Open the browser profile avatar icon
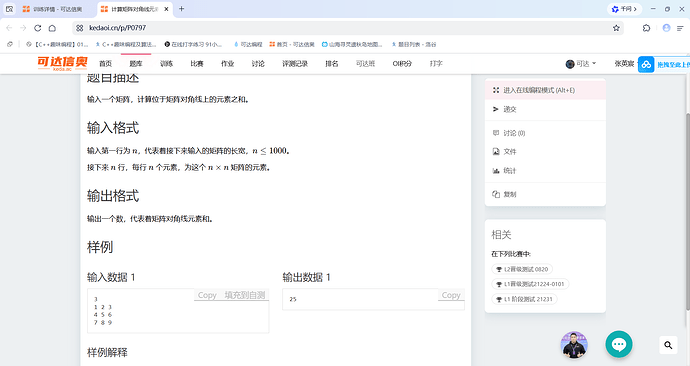Viewport: 690px width, 366px height. click(x=666, y=28)
